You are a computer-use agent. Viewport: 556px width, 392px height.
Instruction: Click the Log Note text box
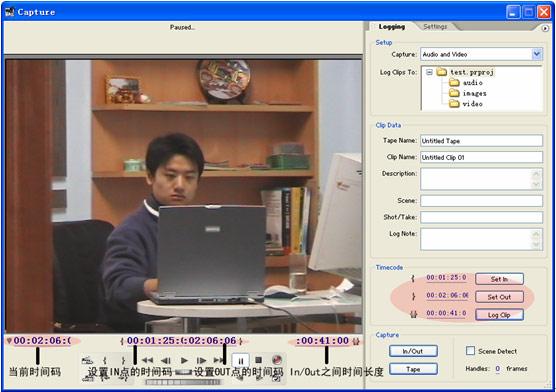click(482, 239)
